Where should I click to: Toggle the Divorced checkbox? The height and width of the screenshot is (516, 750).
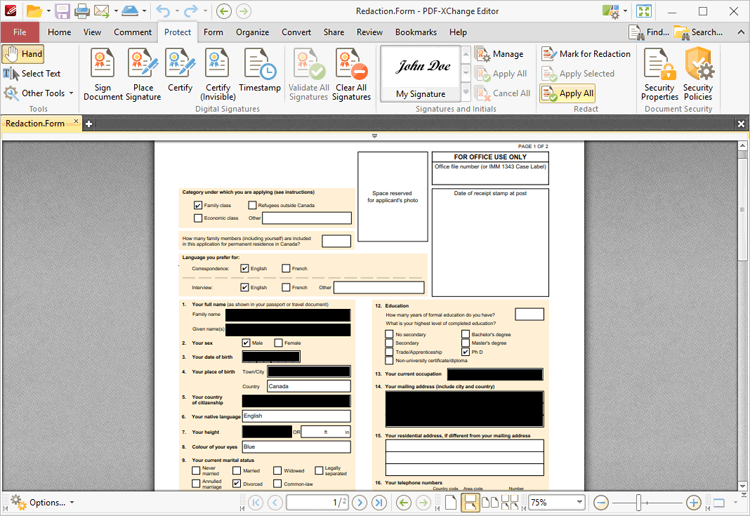pyautogui.click(x=236, y=483)
